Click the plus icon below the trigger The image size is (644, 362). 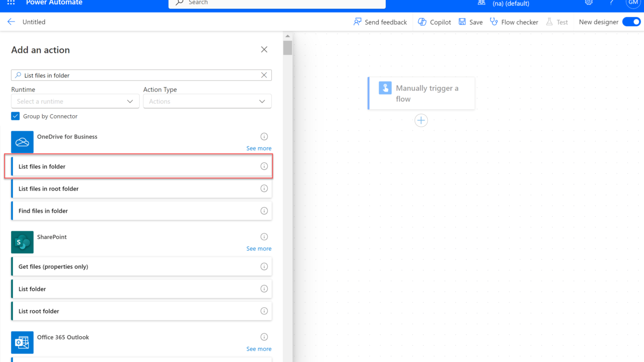point(421,121)
